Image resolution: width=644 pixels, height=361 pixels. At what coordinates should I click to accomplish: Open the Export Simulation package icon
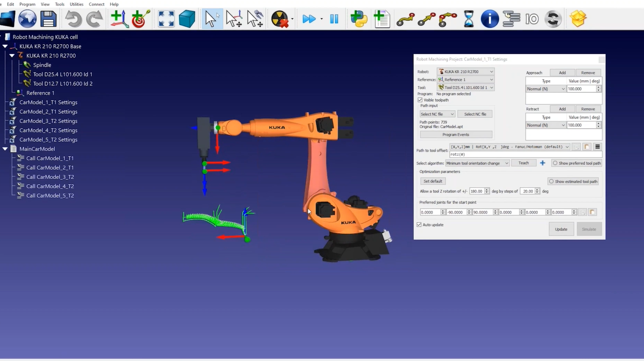click(x=578, y=19)
